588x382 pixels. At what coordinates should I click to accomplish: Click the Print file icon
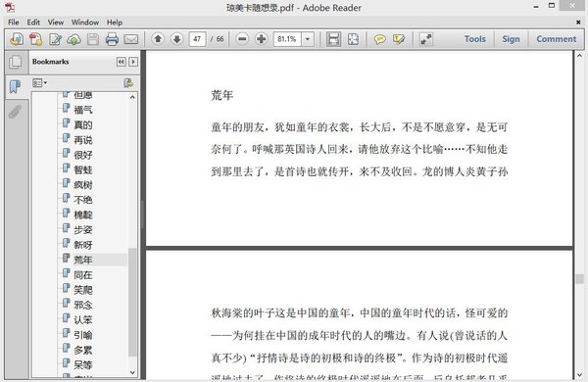point(112,39)
